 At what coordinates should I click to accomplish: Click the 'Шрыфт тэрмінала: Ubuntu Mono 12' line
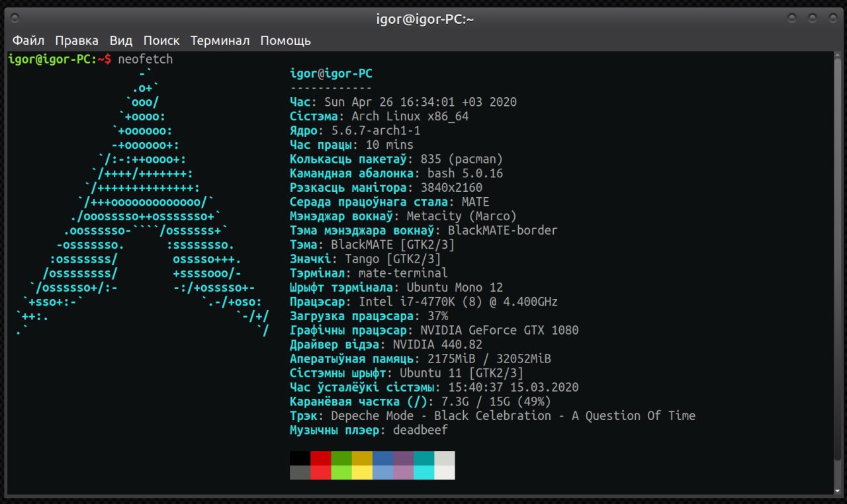(x=396, y=288)
